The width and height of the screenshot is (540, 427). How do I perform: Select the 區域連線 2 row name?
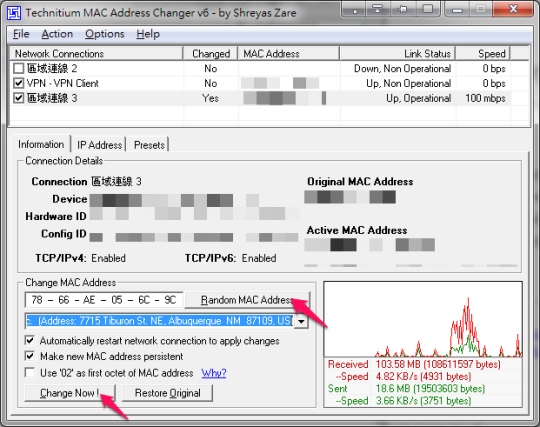[x=52, y=69]
